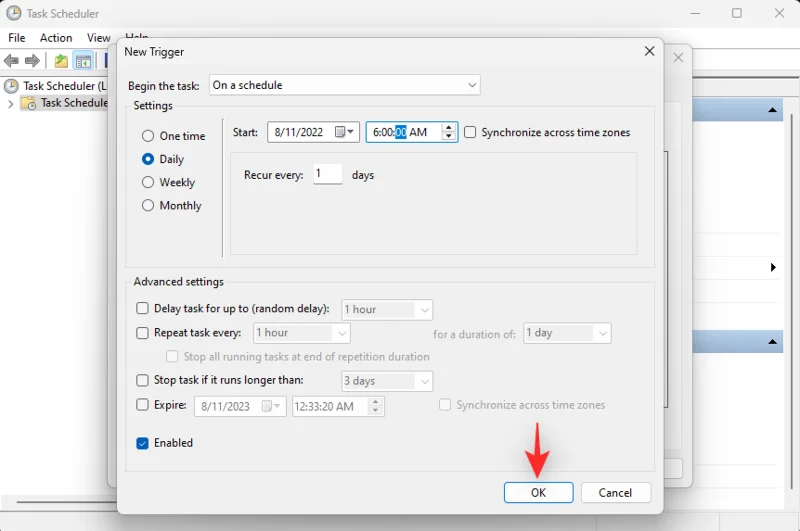The width and height of the screenshot is (800, 531).
Task: Open the Begin the task dropdown
Action: pyautogui.click(x=344, y=85)
